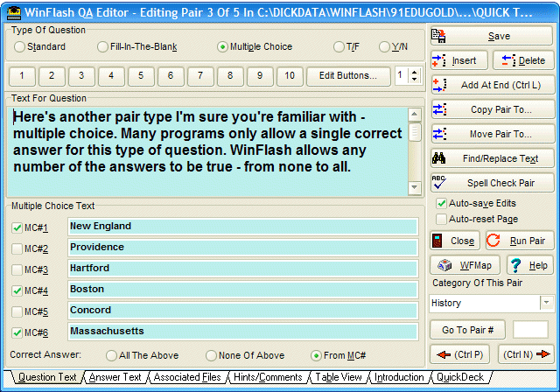The height and width of the screenshot is (392, 560).
Task: Check the MC#5 checkbox
Action: point(17,311)
